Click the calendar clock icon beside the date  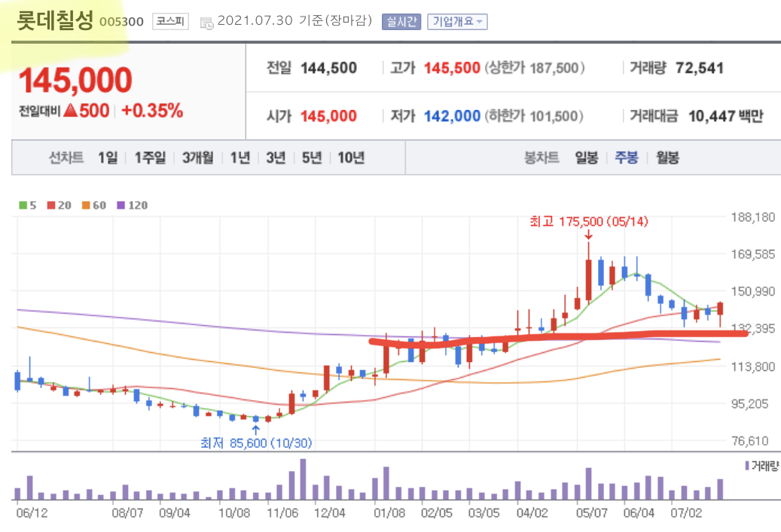[x=206, y=23]
